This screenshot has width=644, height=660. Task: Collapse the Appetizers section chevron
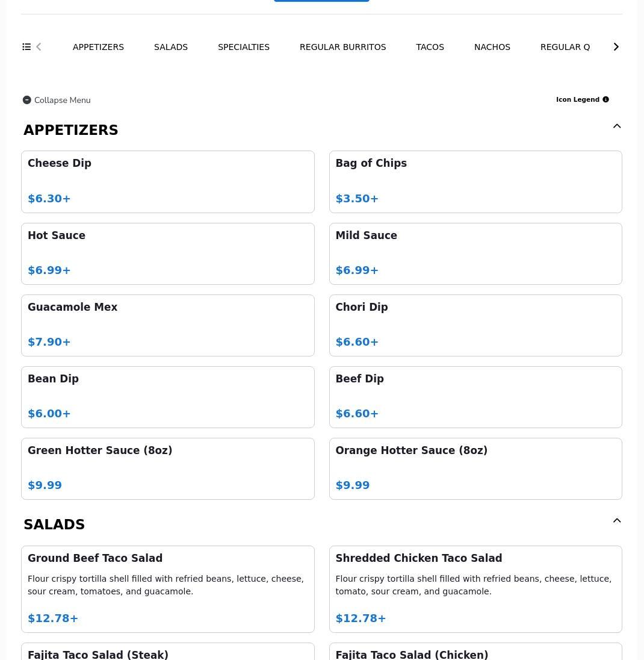617,126
